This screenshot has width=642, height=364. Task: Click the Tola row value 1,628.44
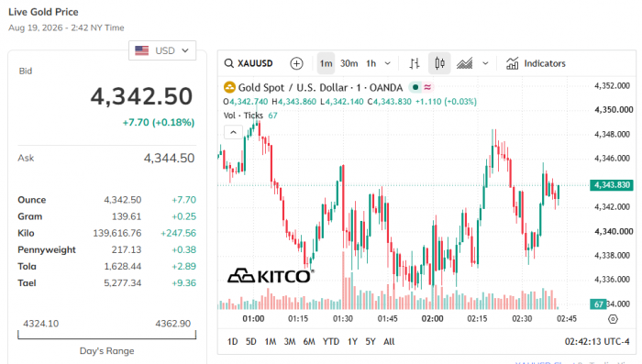click(122, 267)
